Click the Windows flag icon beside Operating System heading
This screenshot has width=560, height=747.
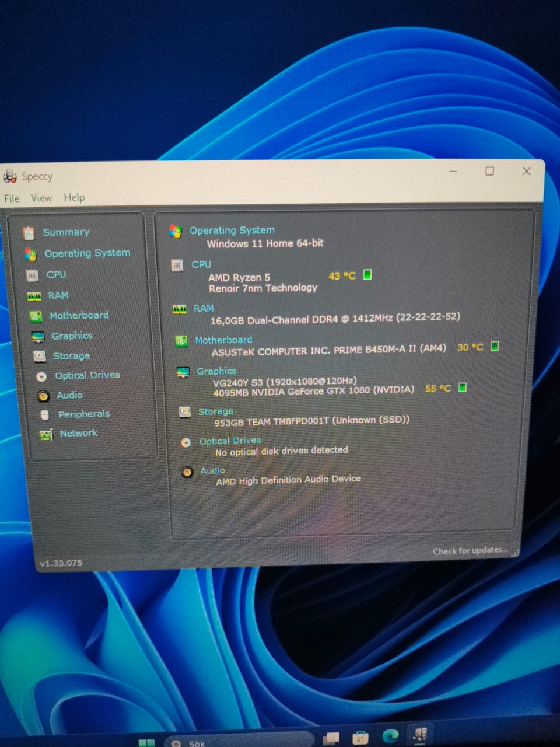176,231
